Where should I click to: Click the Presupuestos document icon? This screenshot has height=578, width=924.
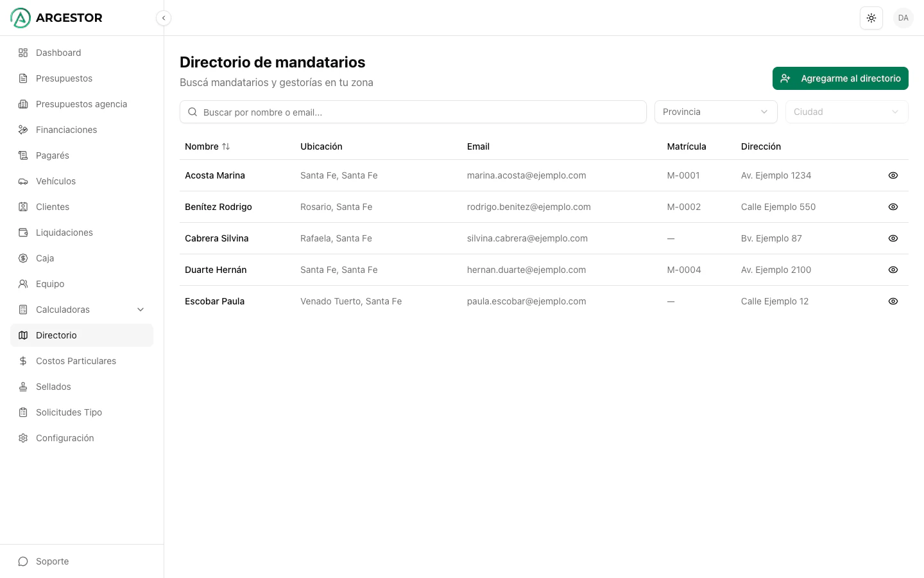(x=23, y=78)
